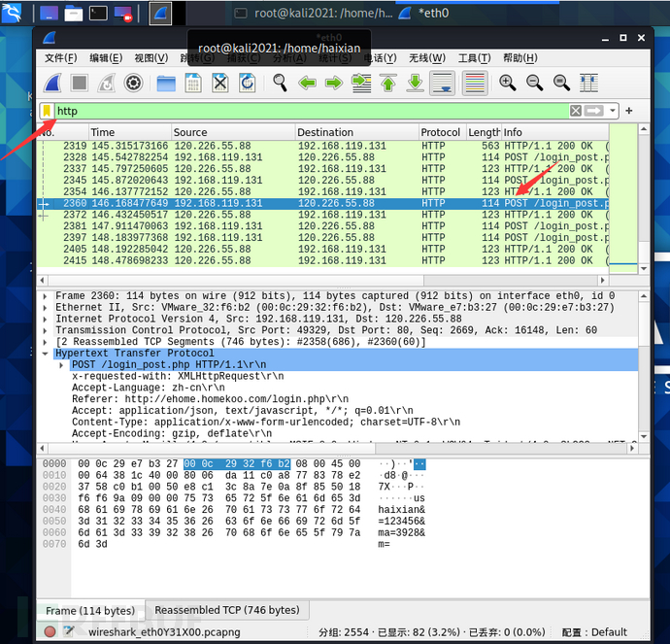The width and height of the screenshot is (670, 644).
Task: Sort packets by Destination column
Action: point(356,132)
